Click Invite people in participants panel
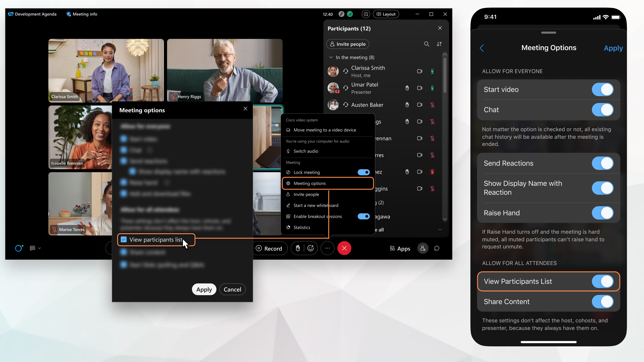 click(348, 44)
